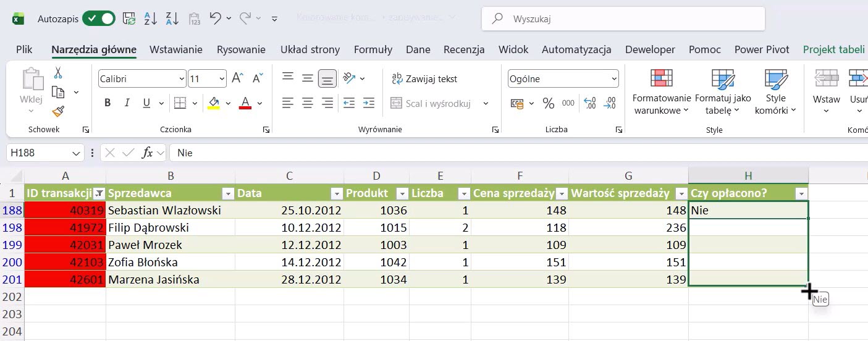The image size is (868, 341).
Task: Open Style komórki gallery
Action: point(776,91)
